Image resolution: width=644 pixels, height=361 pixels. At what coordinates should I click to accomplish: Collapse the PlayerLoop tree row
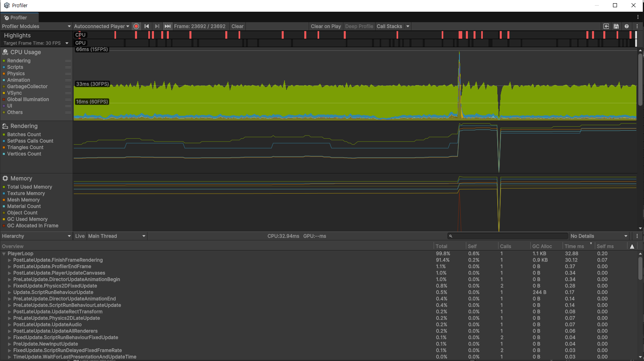4,254
